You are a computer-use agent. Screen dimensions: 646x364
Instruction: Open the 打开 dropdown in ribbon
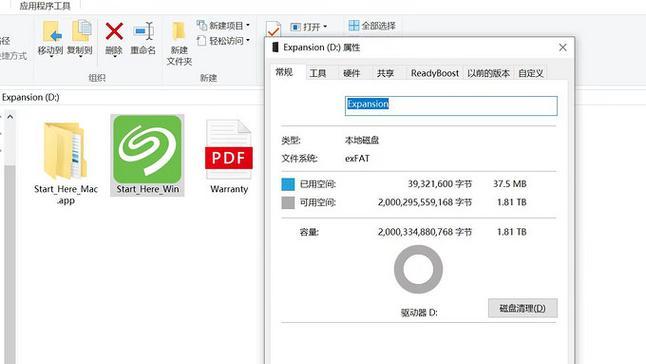click(308, 27)
